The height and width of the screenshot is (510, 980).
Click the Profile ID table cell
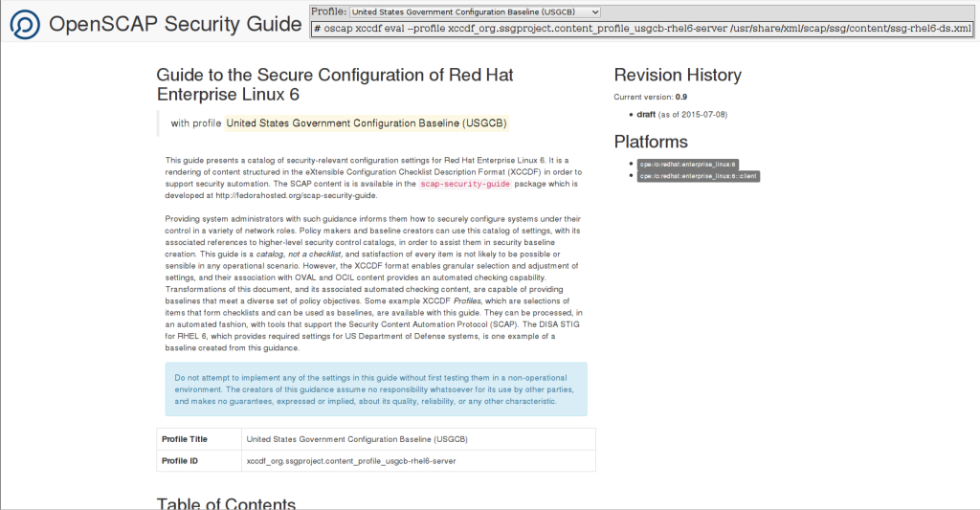pyautogui.click(x=199, y=461)
